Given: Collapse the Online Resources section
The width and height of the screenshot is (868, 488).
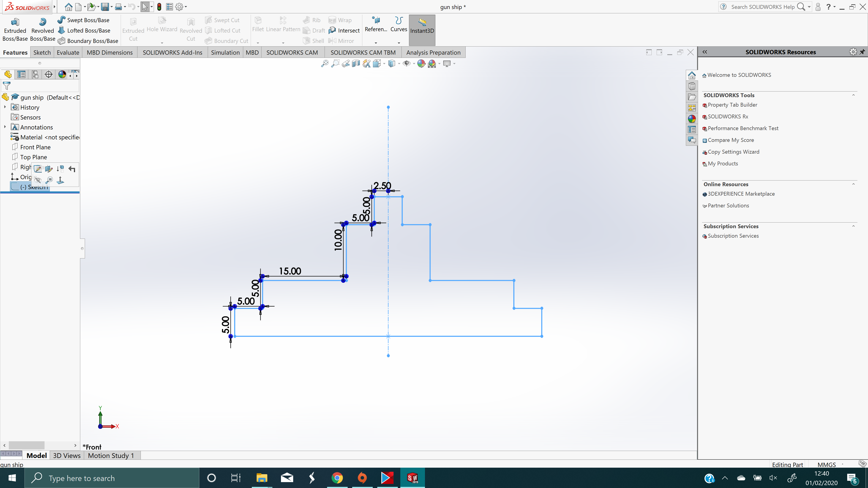Looking at the screenshot, I should pos(854,184).
